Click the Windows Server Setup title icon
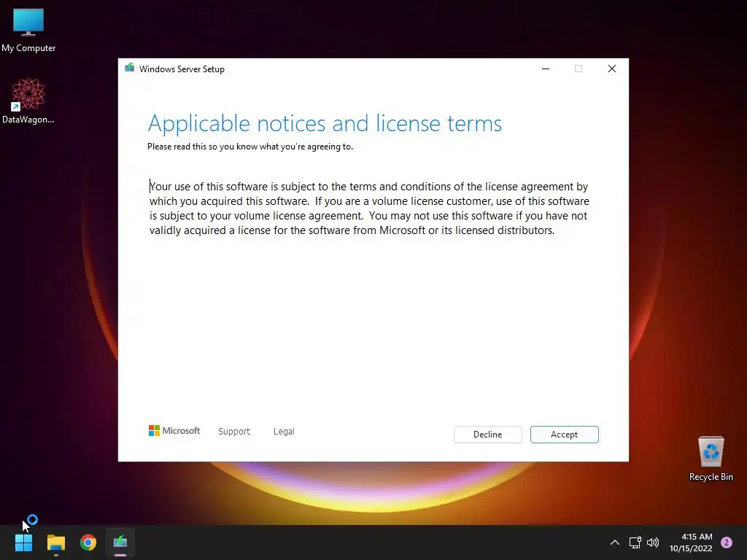 coord(130,69)
